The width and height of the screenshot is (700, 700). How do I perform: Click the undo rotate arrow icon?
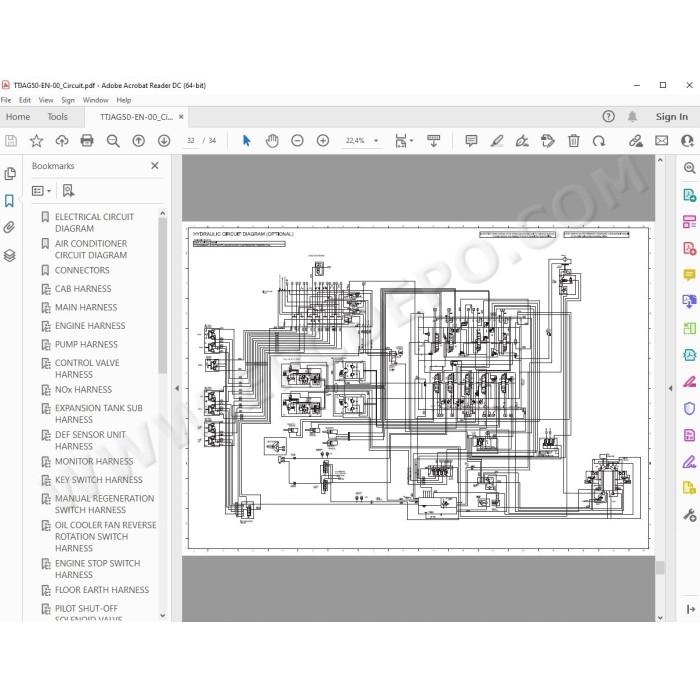tap(599, 141)
